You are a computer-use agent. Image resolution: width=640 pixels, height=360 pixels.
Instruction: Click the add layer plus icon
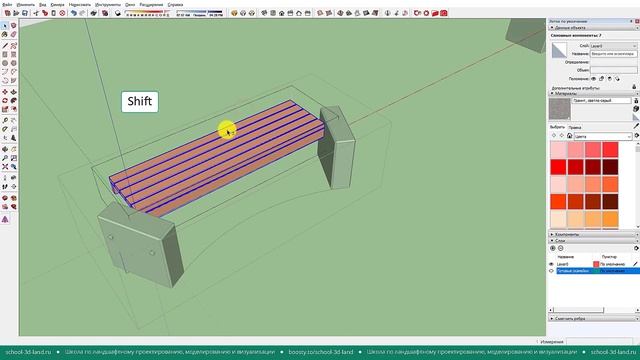pos(553,248)
